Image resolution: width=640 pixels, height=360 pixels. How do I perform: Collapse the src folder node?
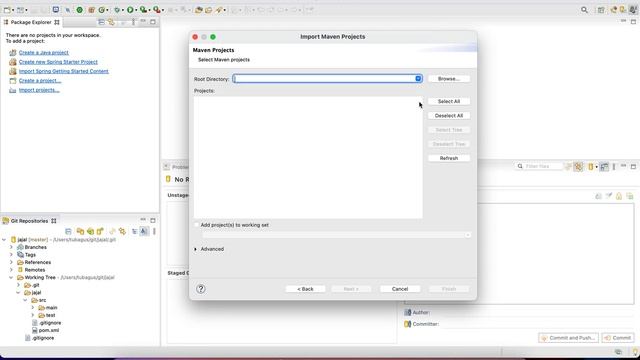(25, 300)
